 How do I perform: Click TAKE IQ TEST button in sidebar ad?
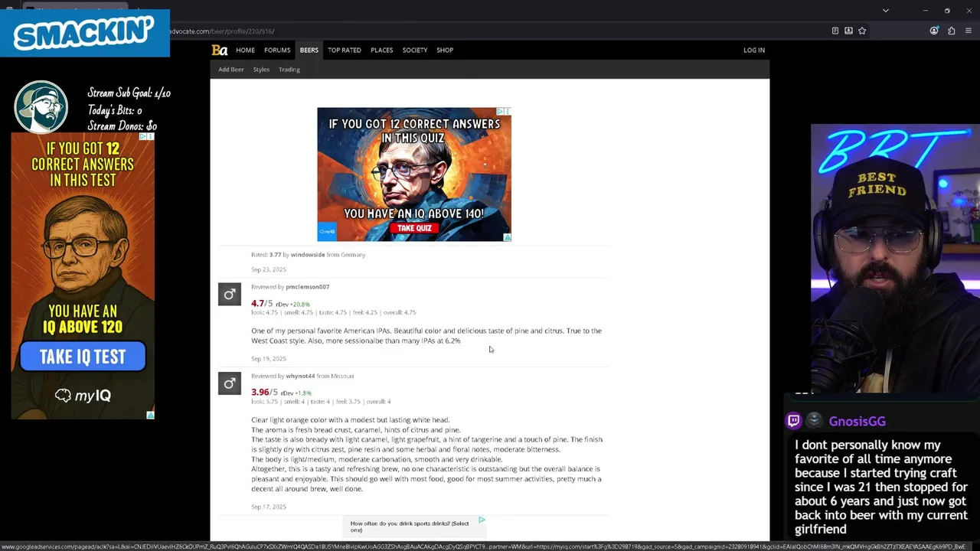83,357
